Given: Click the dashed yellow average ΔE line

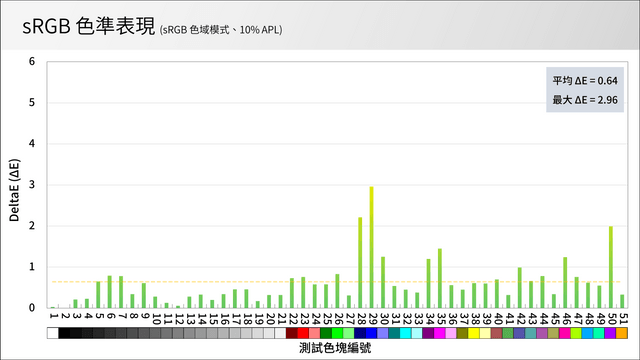Looking at the screenshot, I should [x=337, y=282].
